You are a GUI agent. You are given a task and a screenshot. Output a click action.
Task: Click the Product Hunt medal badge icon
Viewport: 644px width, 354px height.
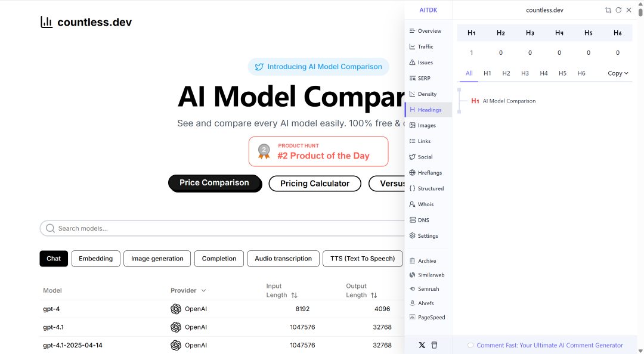pyautogui.click(x=264, y=151)
